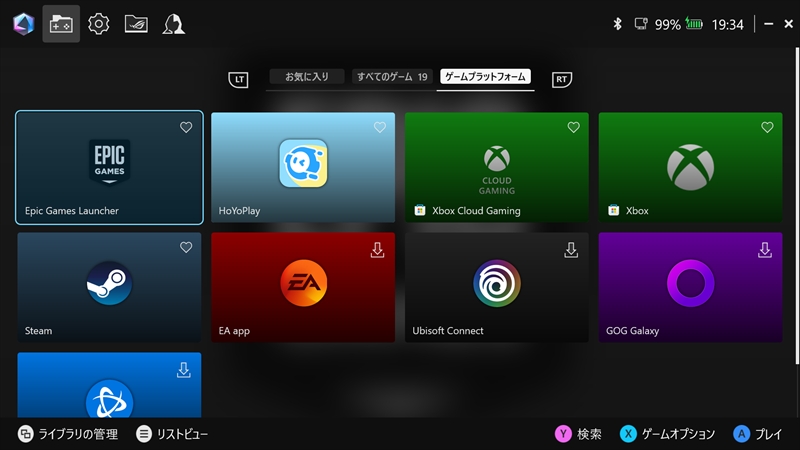Open ゲームオプション menu

tap(667, 434)
